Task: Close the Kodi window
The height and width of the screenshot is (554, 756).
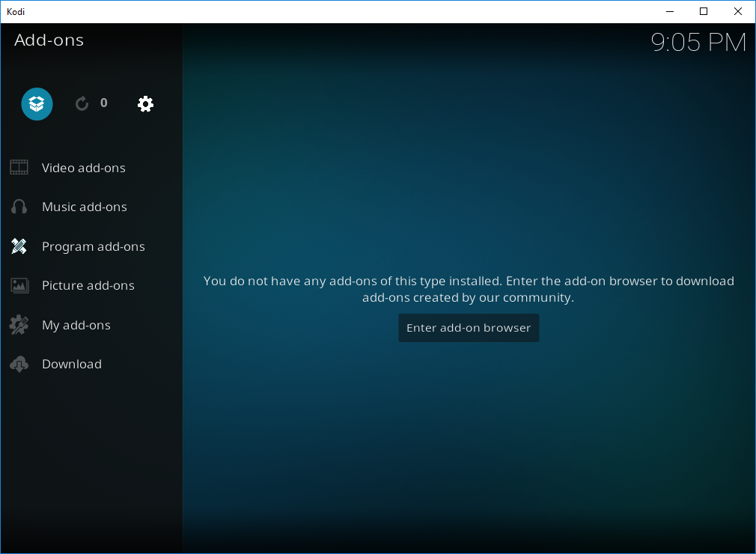Action: click(738, 11)
